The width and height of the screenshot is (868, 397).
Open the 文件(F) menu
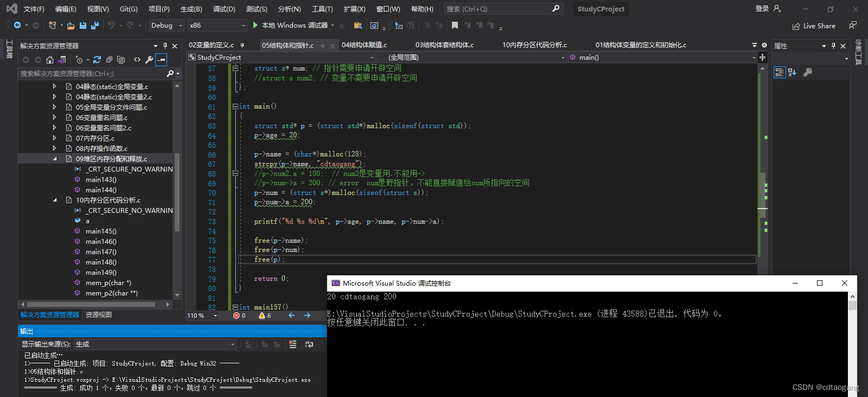coord(34,9)
